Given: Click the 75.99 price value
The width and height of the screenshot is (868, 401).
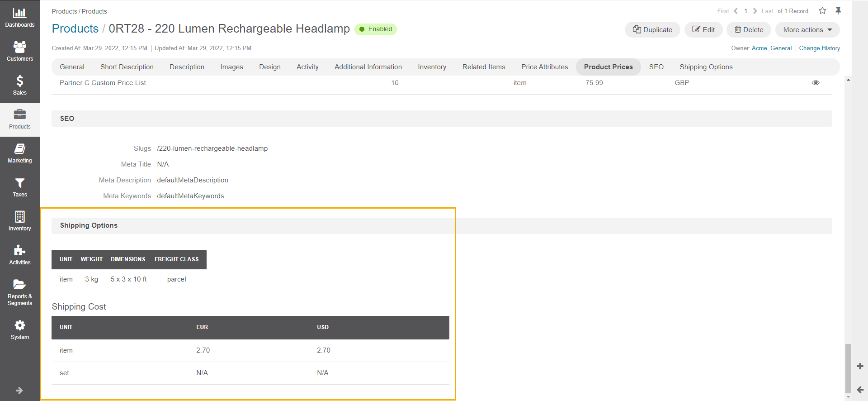Looking at the screenshot, I should click(x=594, y=83).
